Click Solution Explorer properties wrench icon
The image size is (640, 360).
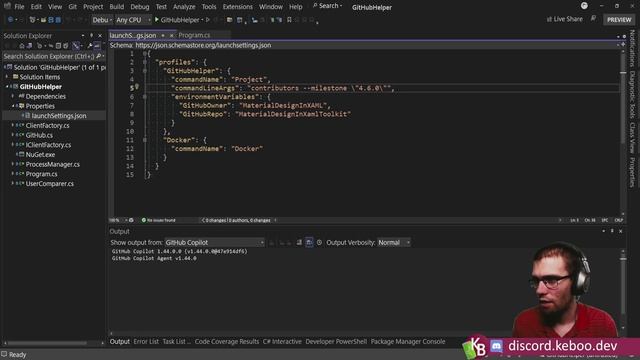tap(90, 46)
